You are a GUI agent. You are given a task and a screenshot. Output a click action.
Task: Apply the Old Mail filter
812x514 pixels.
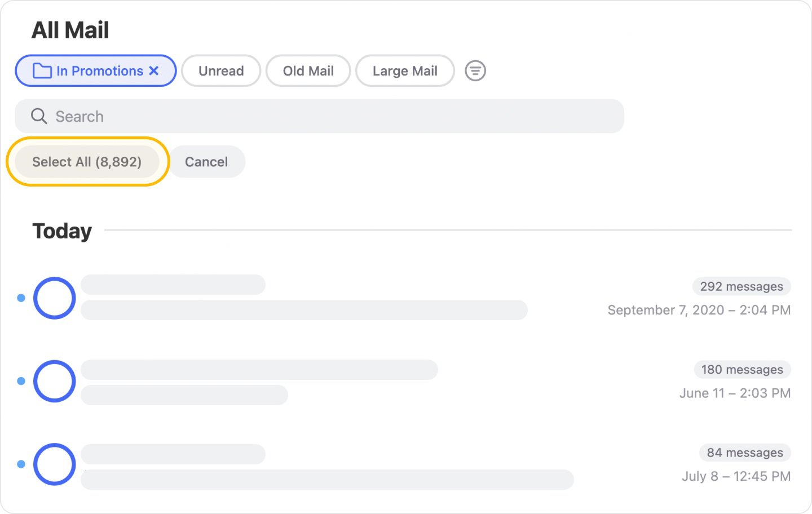click(x=308, y=70)
